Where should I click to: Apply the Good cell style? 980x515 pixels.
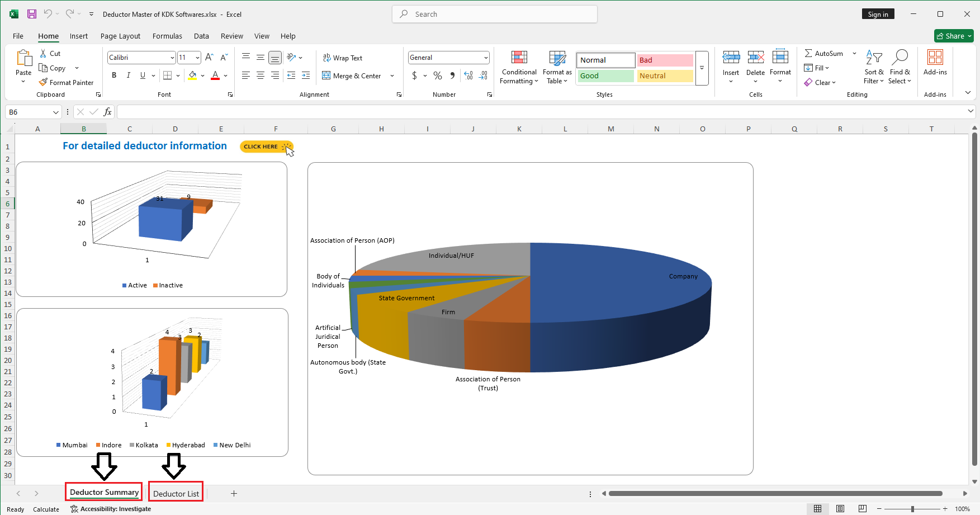pyautogui.click(x=606, y=76)
